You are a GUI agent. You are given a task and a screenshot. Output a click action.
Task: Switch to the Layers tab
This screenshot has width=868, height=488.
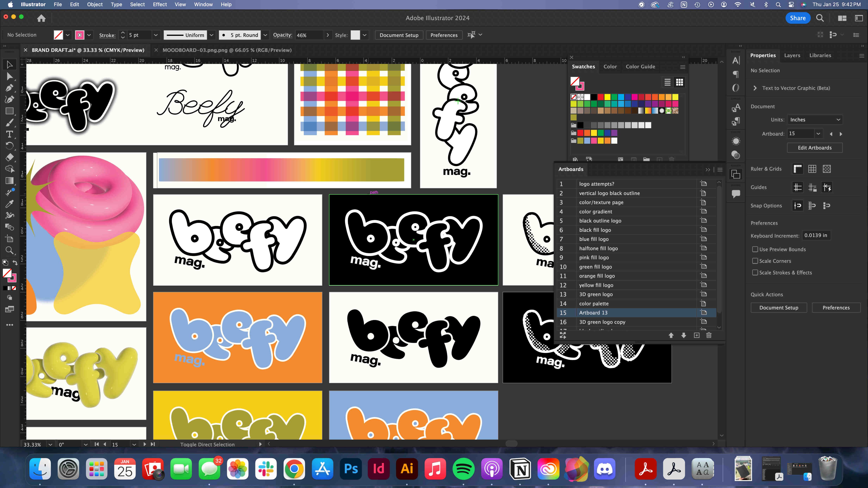click(792, 55)
